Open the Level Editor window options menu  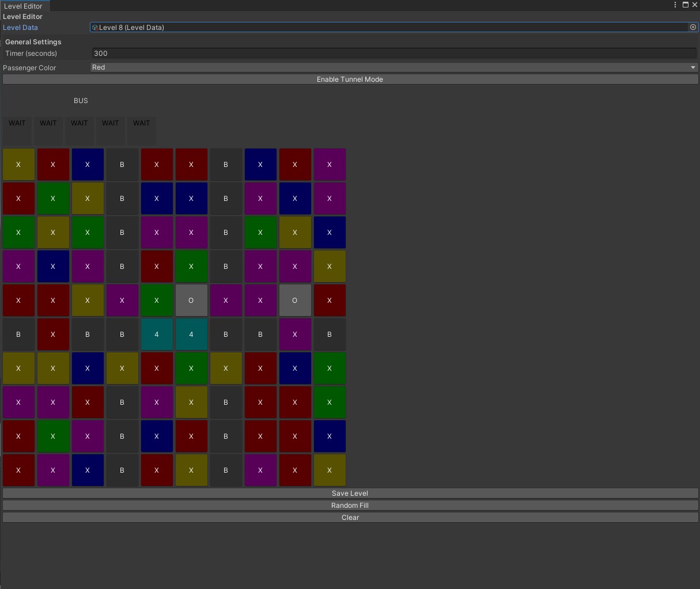pos(675,5)
